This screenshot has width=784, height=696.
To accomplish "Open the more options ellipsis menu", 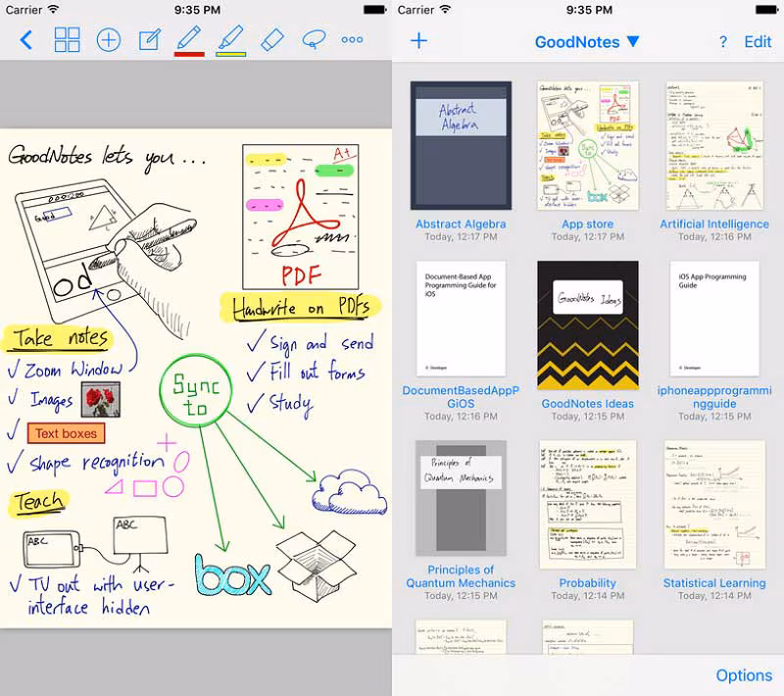I will pos(352,40).
